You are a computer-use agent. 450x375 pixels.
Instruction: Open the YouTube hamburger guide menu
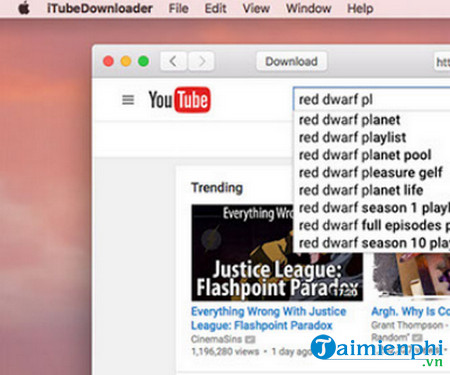coord(128,99)
